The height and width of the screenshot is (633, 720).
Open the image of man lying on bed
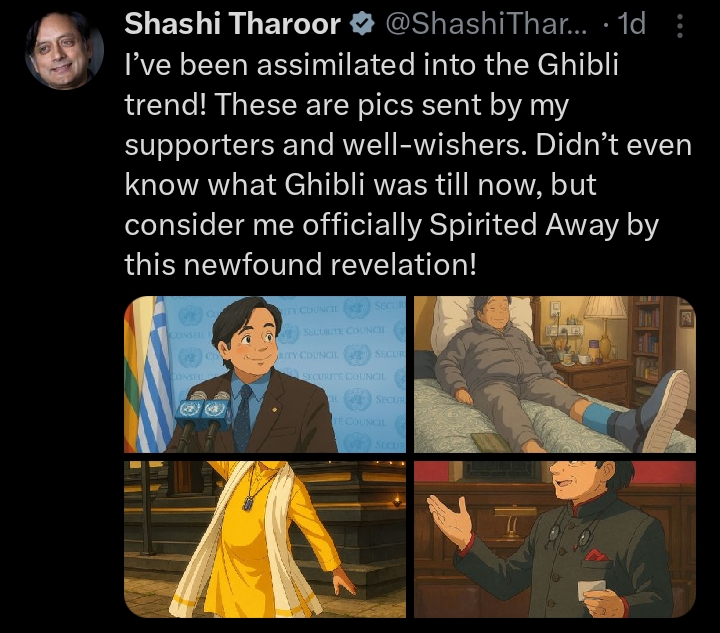pyautogui.click(x=555, y=374)
